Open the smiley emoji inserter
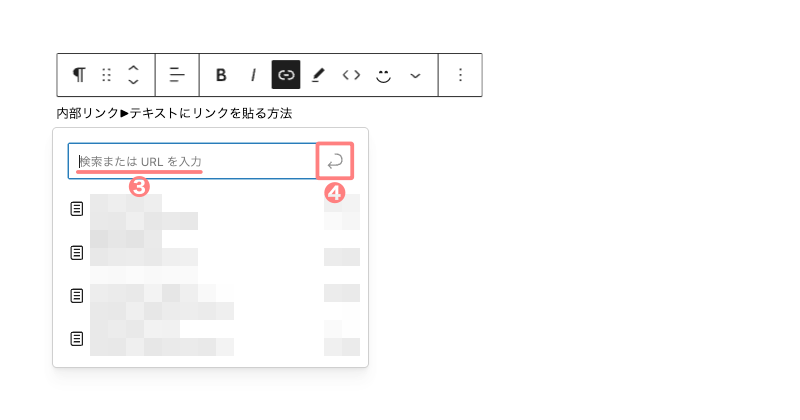 [x=383, y=76]
